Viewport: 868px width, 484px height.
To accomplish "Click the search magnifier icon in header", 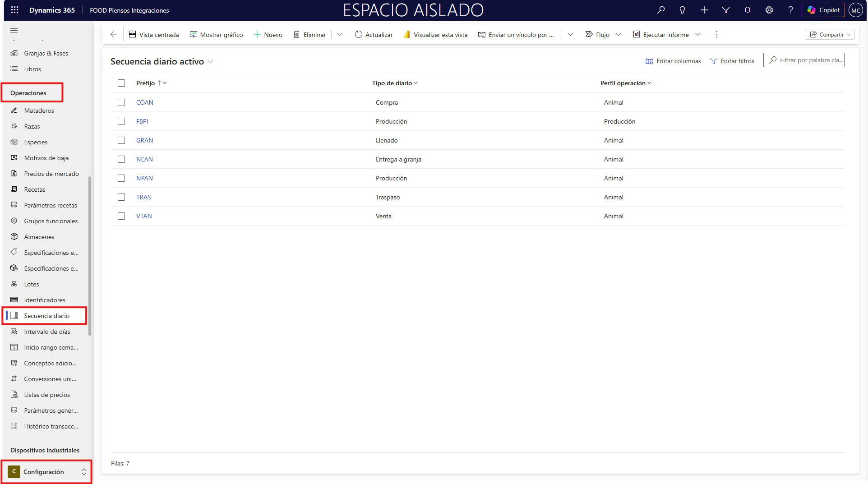I will [x=661, y=10].
